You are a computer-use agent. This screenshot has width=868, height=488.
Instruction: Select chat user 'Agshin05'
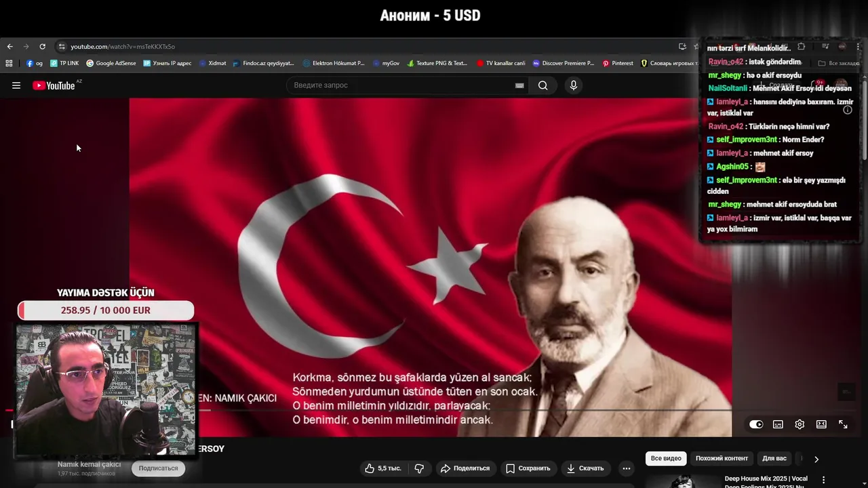(732, 167)
